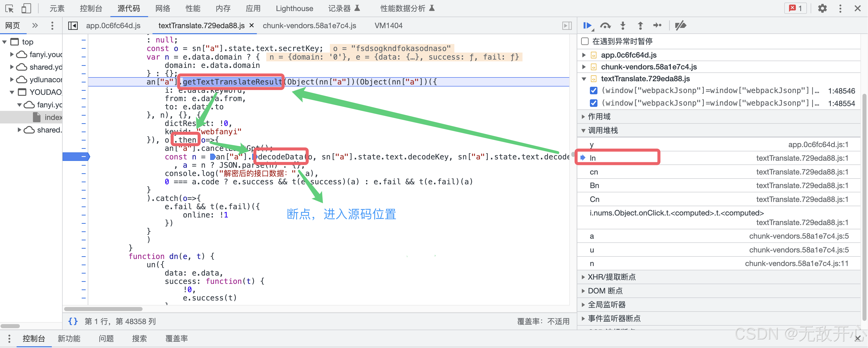Click the Step button
868x348 pixels.
(x=657, y=26)
